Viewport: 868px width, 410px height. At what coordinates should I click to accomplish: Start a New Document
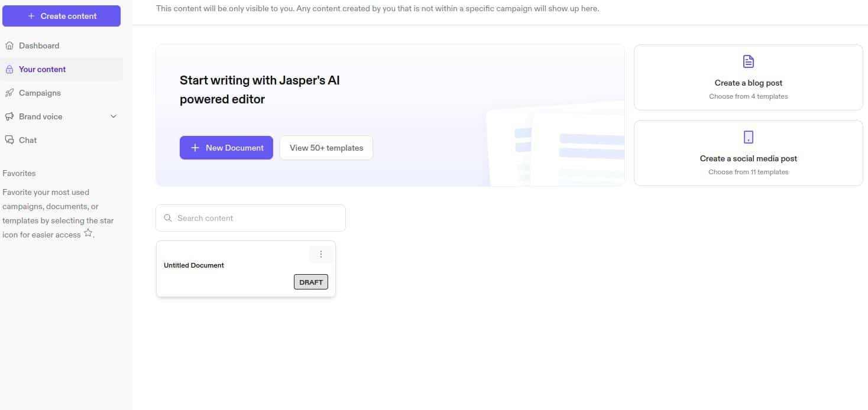click(x=226, y=148)
